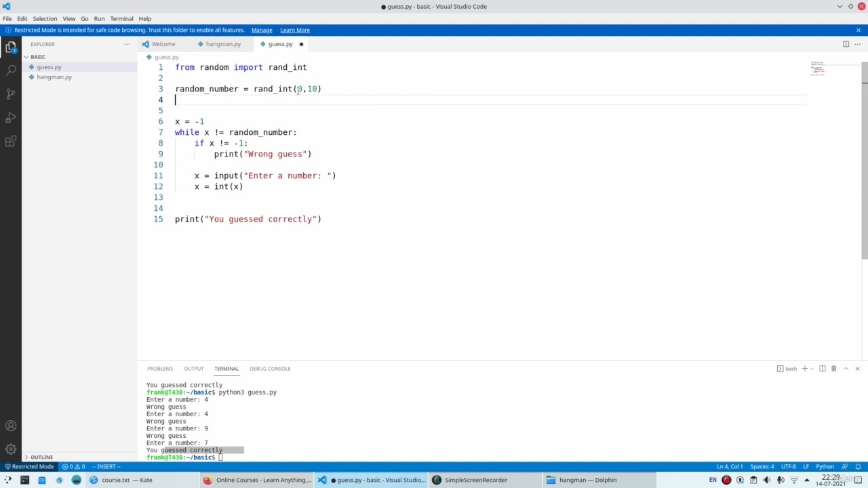Open the Run and Debug view

11,118
